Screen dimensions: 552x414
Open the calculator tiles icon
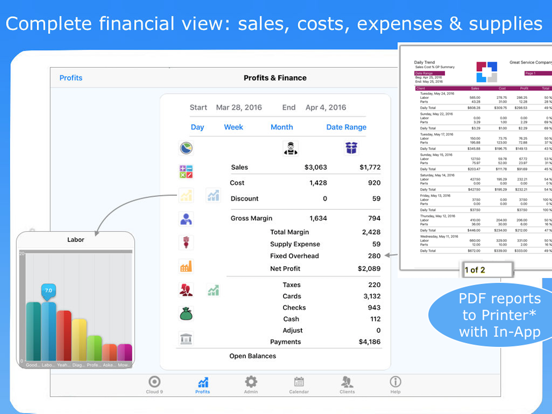(x=186, y=171)
